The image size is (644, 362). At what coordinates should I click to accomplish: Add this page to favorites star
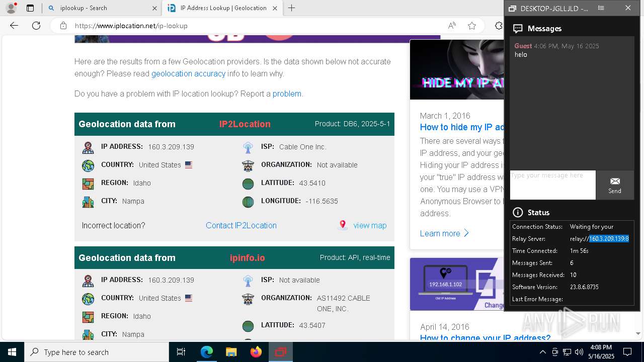[472, 26]
